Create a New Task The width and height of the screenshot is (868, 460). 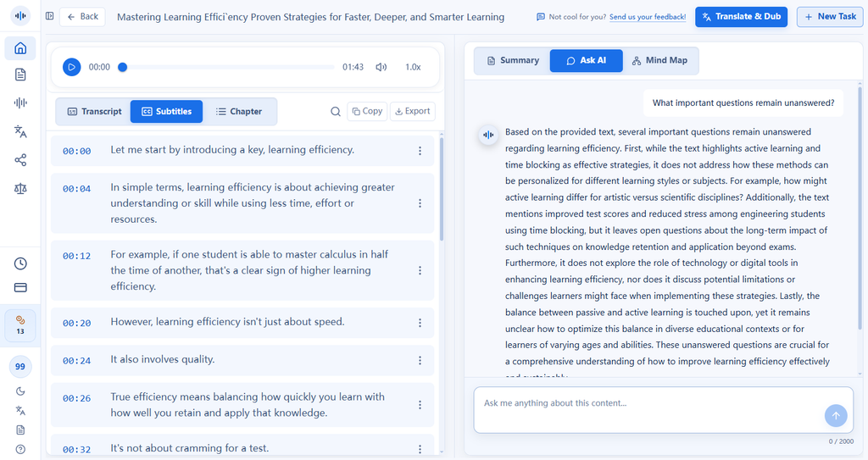point(830,17)
